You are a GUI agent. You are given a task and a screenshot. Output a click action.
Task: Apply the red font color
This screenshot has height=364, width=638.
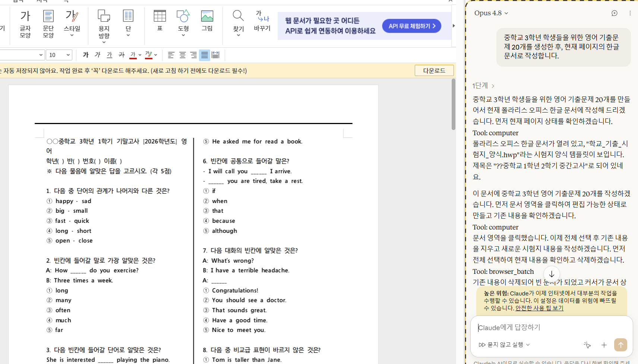133,55
